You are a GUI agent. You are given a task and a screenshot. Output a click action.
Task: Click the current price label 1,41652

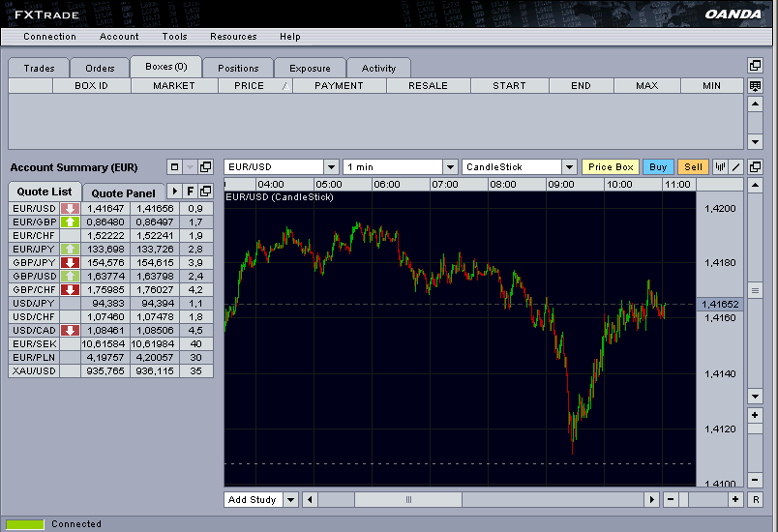719,304
